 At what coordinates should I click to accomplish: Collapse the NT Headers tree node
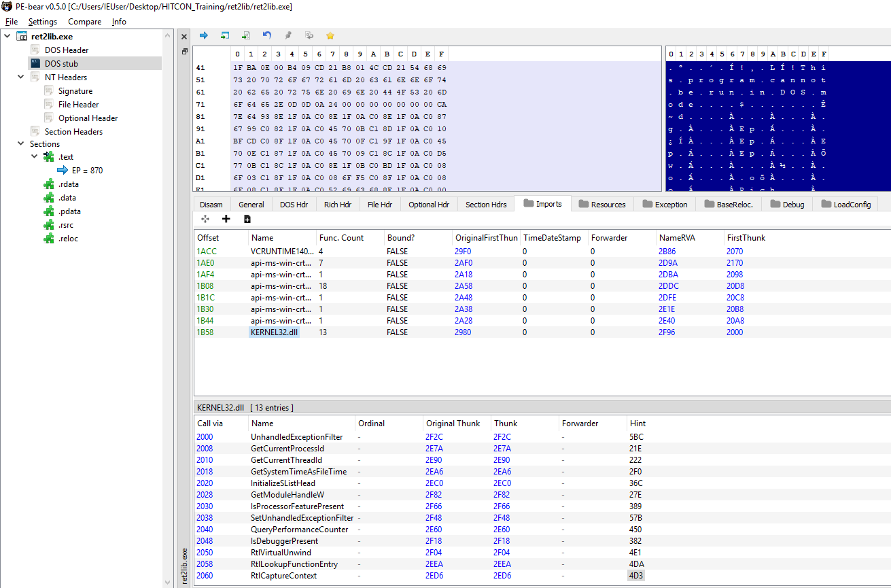click(22, 77)
